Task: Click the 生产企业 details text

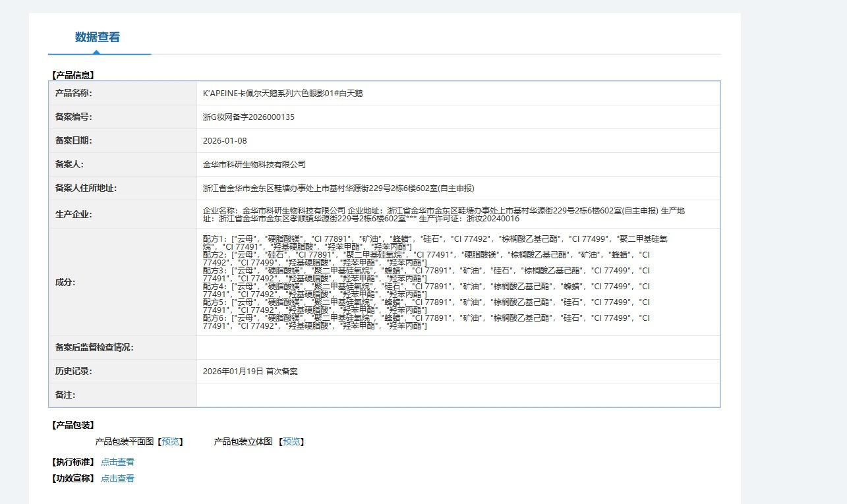Action: click(444, 214)
